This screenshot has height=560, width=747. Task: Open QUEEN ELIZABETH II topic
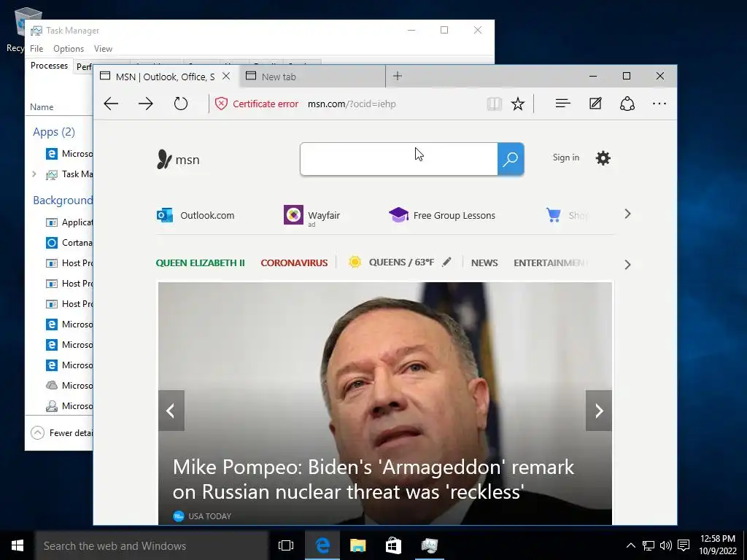click(200, 262)
